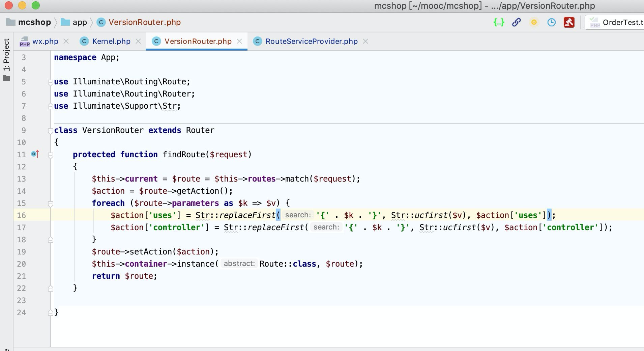Close the Kernel.php tab
This screenshot has width=644, height=351.
[x=138, y=42]
